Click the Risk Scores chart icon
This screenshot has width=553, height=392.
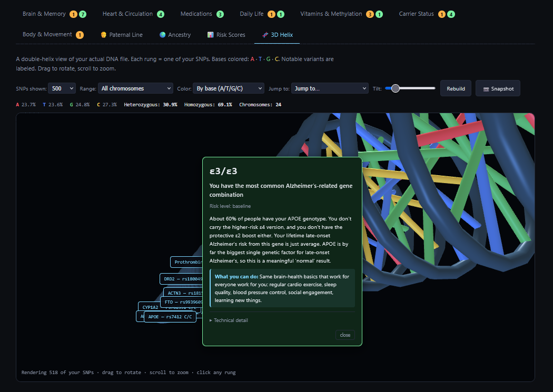point(211,35)
